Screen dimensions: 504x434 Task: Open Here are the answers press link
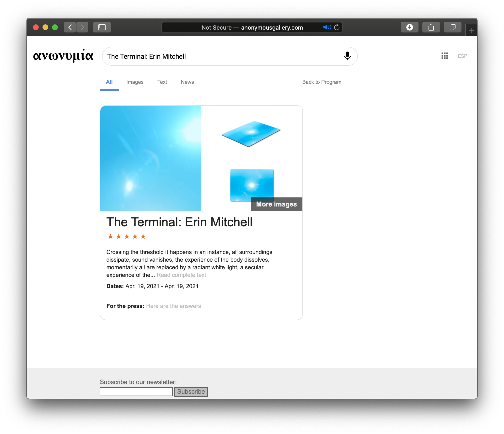click(173, 306)
